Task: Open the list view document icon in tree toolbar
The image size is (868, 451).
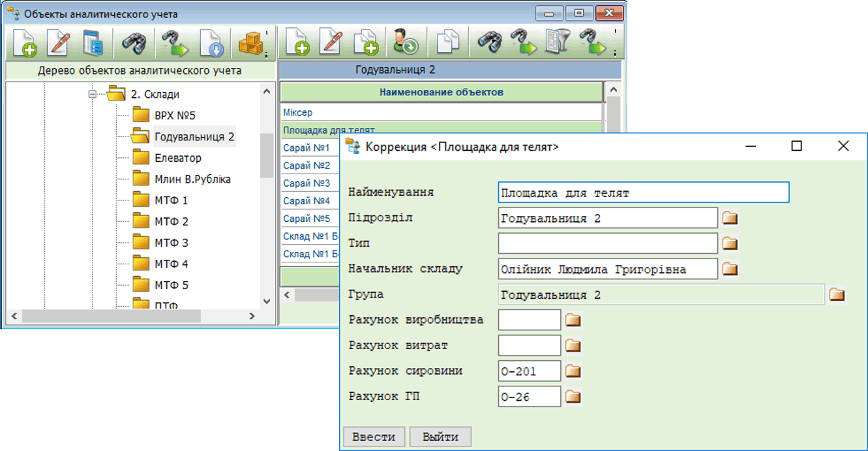Action: click(x=93, y=43)
